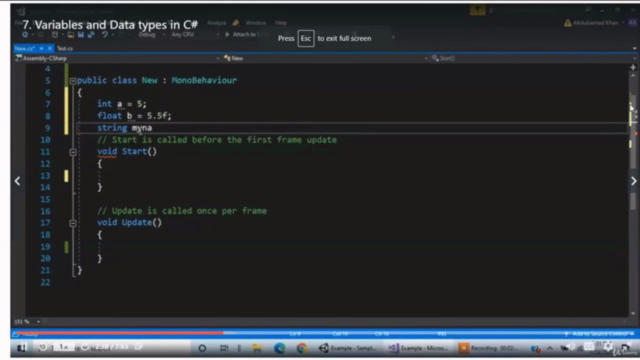640x360 pixels.
Task: Open the Help menu
Action: [x=281, y=23]
